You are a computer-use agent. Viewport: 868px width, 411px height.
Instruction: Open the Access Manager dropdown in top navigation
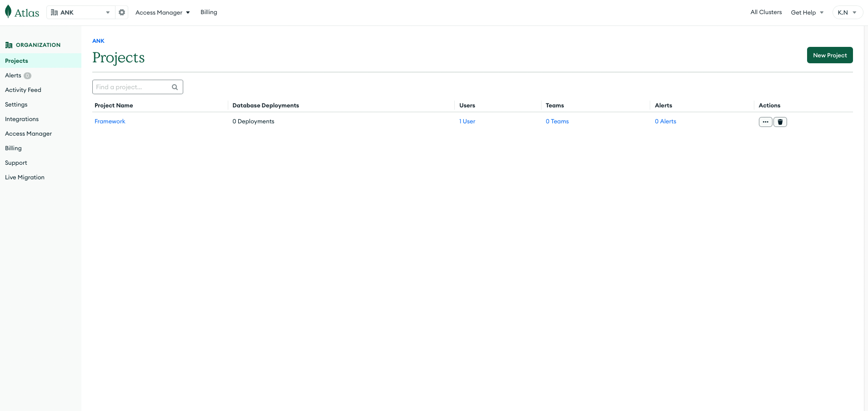(x=162, y=12)
